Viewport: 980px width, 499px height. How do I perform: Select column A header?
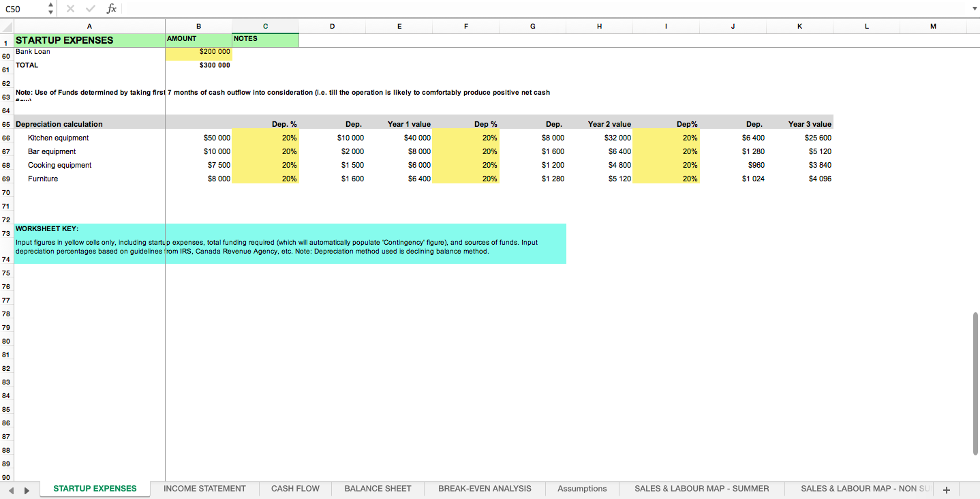(89, 27)
